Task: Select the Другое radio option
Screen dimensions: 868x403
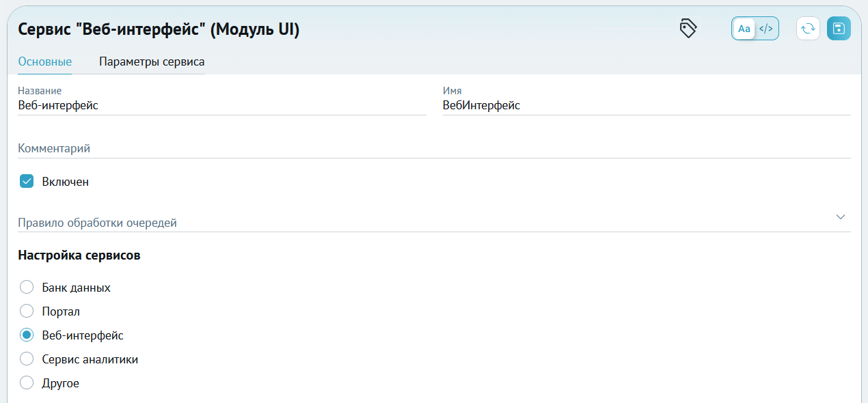Action: point(27,383)
